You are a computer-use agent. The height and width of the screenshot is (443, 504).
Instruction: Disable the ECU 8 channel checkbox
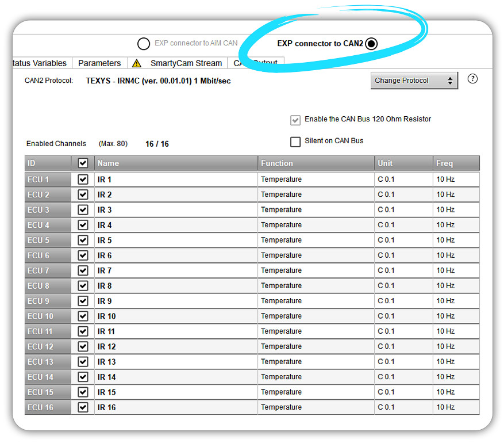pyautogui.click(x=83, y=286)
